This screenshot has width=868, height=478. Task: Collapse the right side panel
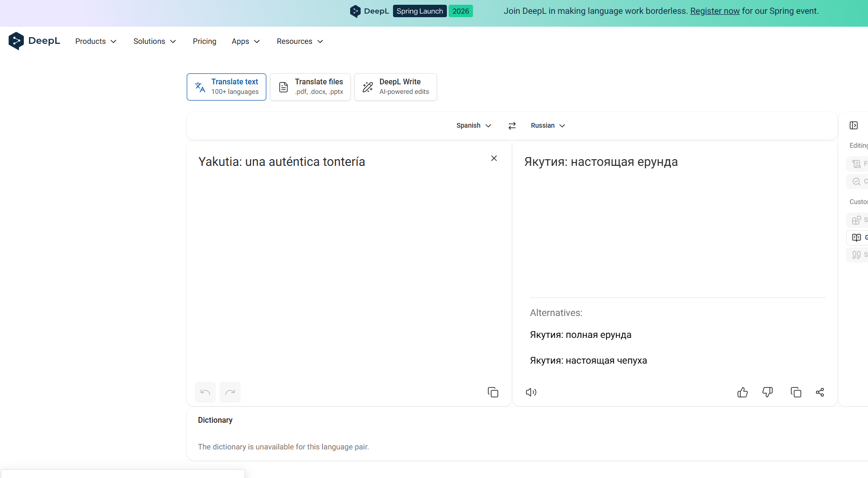pyautogui.click(x=854, y=125)
